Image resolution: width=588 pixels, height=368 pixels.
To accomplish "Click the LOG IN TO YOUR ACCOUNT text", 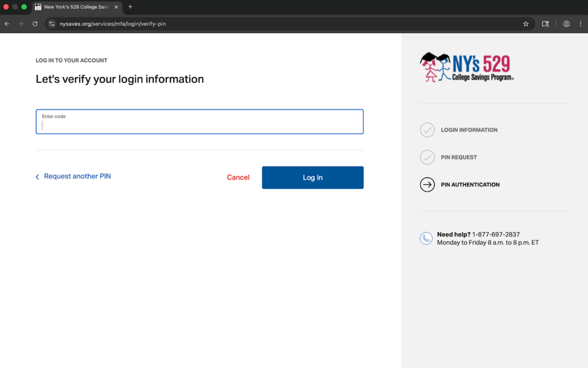I will point(72,60).
